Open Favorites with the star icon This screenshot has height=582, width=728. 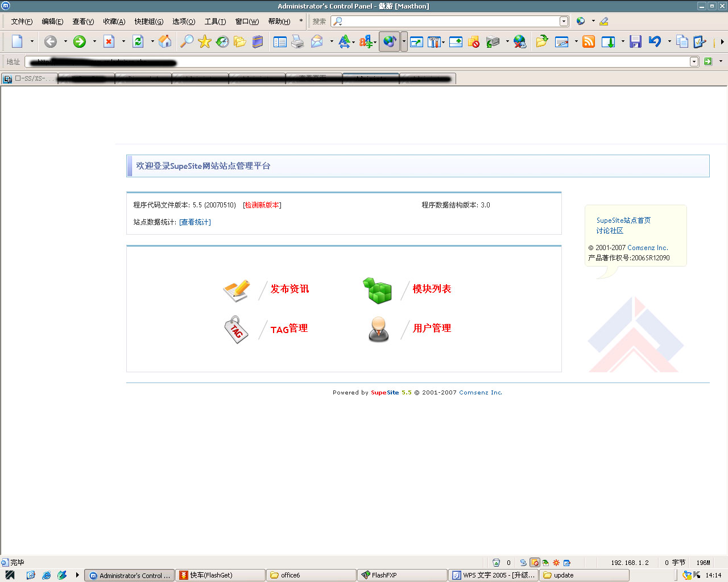204,41
